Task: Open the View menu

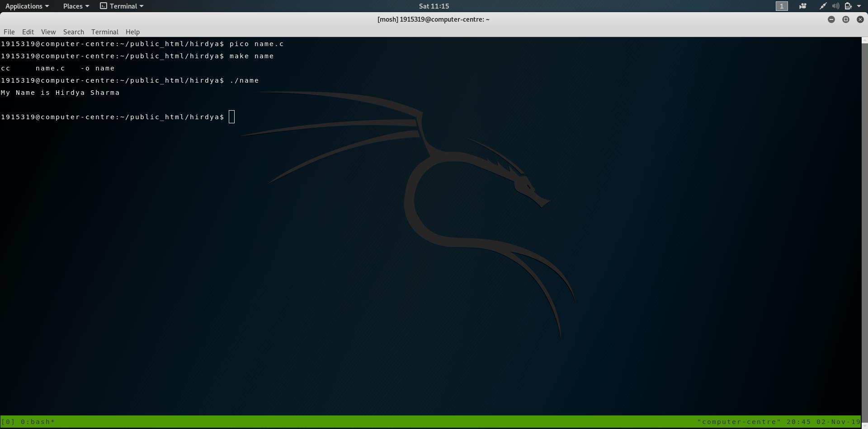Action: click(x=48, y=32)
